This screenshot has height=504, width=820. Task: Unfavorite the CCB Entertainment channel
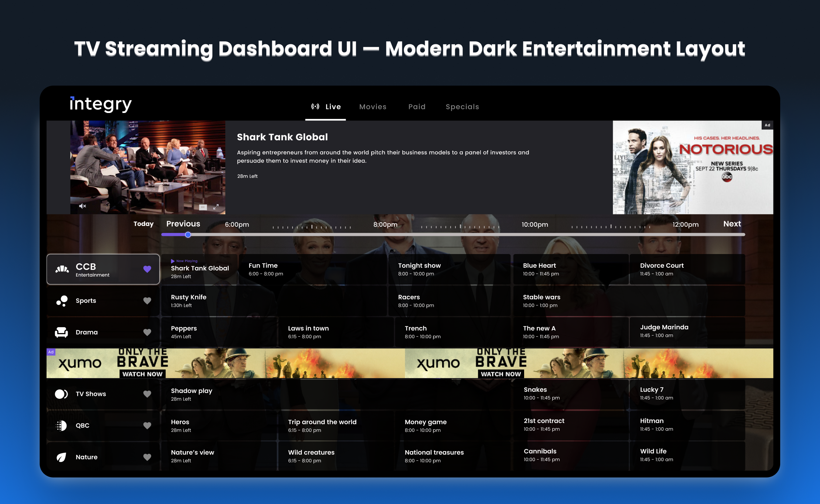click(147, 269)
